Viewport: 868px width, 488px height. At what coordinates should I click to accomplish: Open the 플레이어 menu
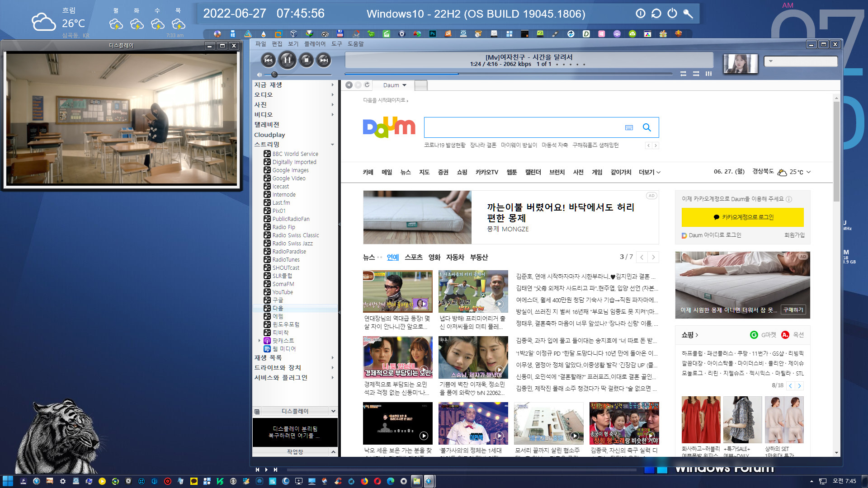click(x=315, y=44)
